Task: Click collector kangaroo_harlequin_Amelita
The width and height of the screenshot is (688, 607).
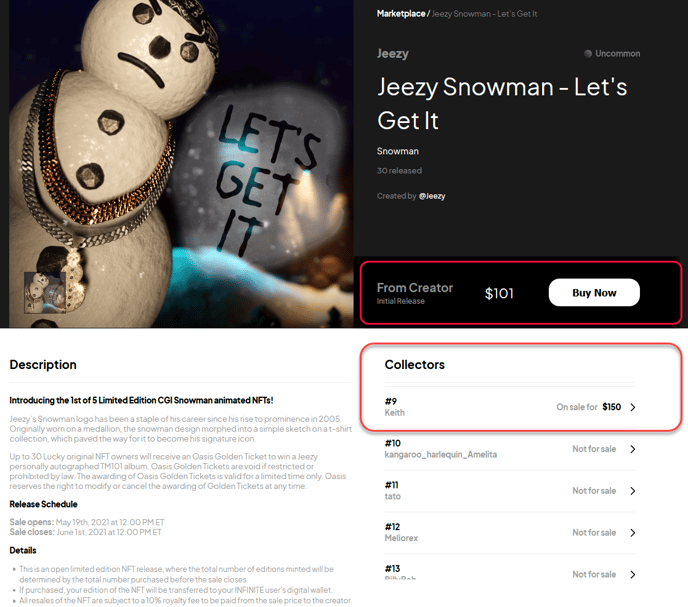Action: (441, 454)
